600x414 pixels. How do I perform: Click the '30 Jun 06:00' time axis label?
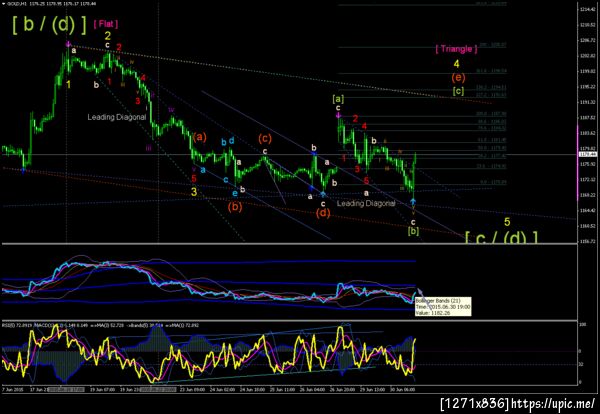[x=403, y=390]
